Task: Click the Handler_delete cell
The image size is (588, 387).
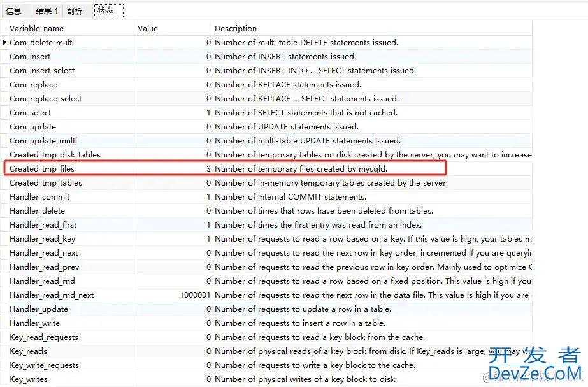Action: tap(71, 210)
